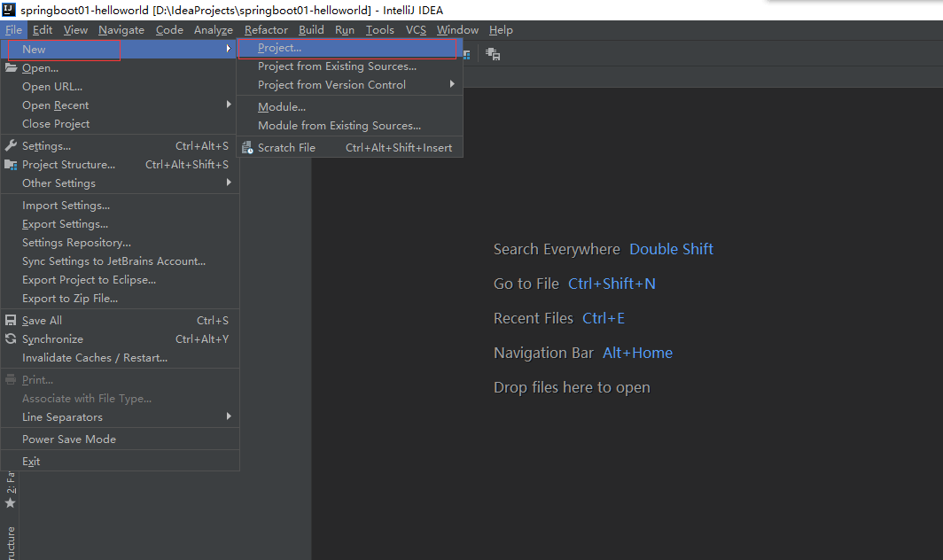This screenshot has height=560, width=943.
Task: Open the Build menu
Action: [312, 30]
